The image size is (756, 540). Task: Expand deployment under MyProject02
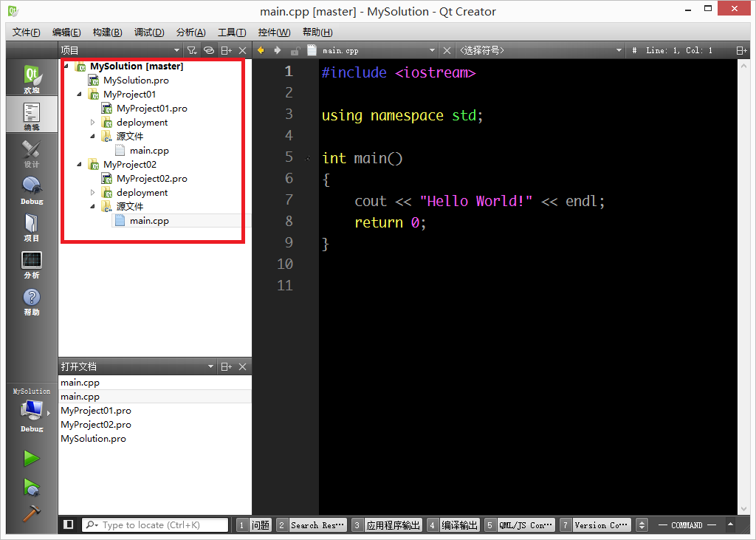(x=92, y=193)
